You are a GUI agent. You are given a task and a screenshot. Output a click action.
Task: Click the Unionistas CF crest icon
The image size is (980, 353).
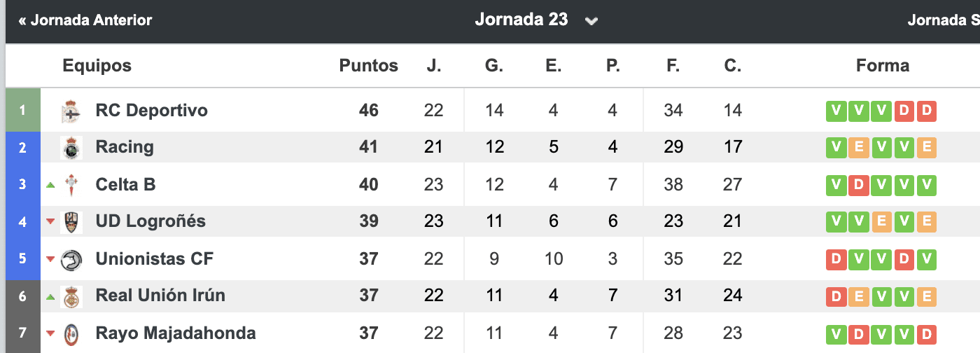[x=71, y=259]
